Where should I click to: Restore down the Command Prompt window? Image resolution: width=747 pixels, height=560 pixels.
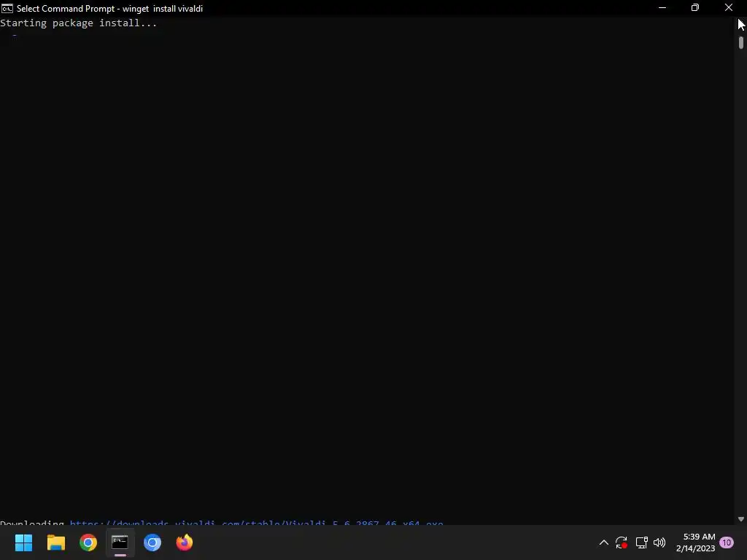pyautogui.click(x=695, y=7)
